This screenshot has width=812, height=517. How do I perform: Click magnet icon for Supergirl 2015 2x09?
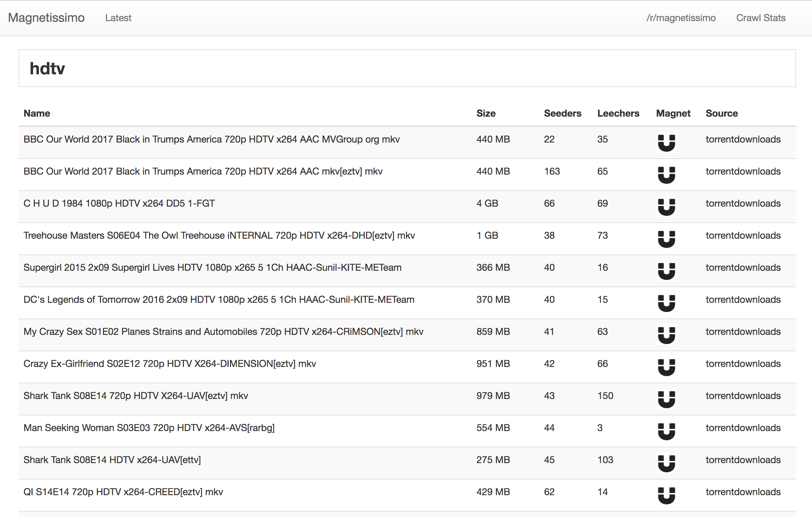click(666, 271)
